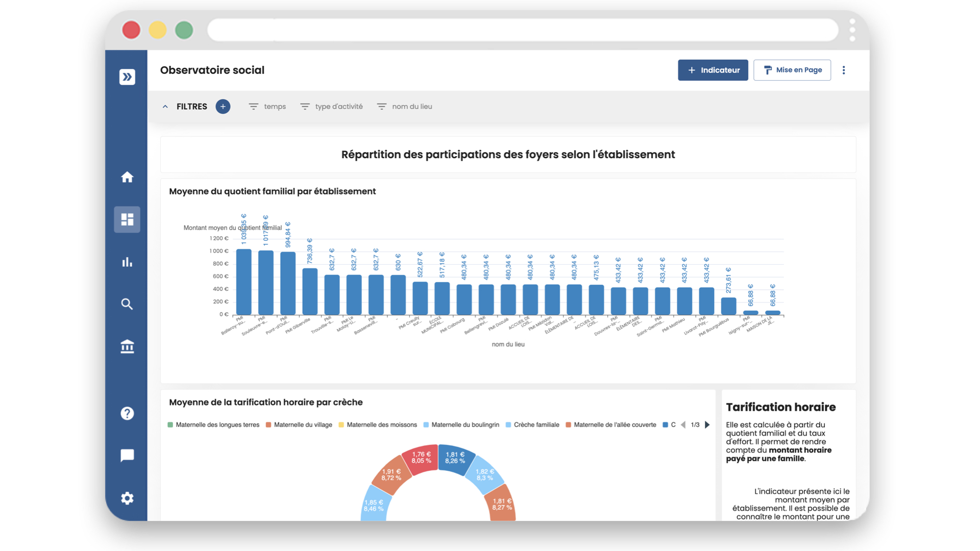Open the bar chart statistics icon
980x551 pixels.
(x=127, y=262)
